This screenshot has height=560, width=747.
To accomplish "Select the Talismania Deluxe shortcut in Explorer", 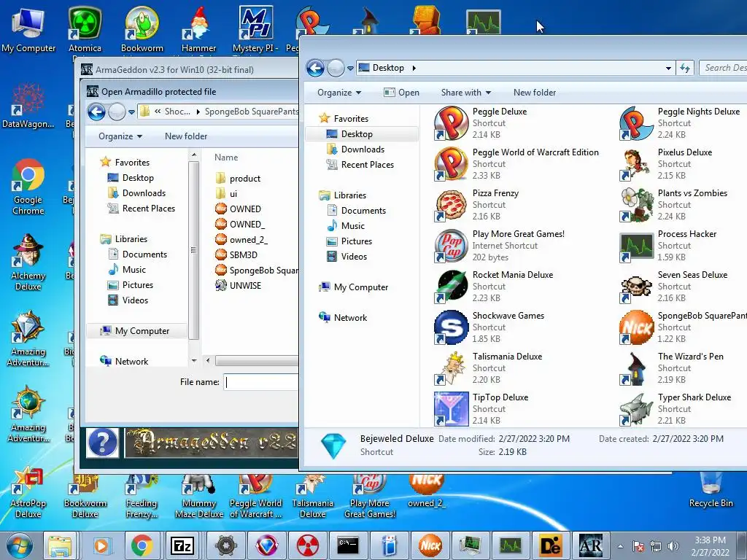I will tap(488, 368).
